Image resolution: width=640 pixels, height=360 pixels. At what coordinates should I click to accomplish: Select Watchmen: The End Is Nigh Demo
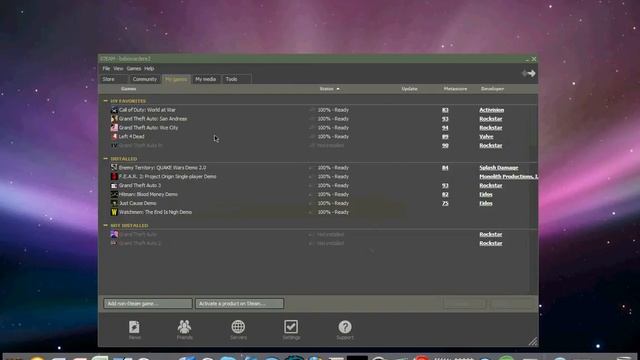[155, 212]
